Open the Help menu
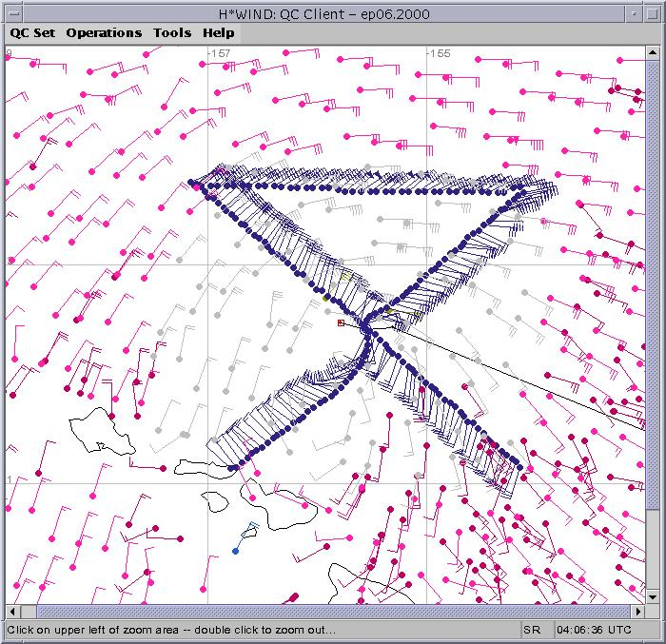666x644 pixels. point(218,32)
